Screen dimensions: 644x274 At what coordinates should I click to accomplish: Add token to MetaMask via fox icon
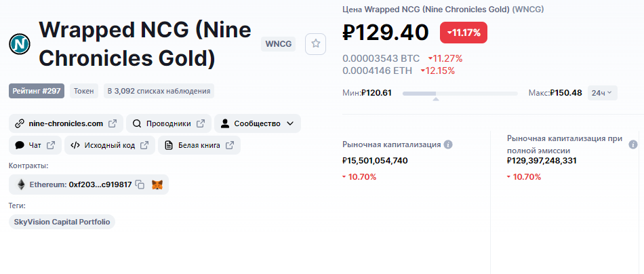157,185
